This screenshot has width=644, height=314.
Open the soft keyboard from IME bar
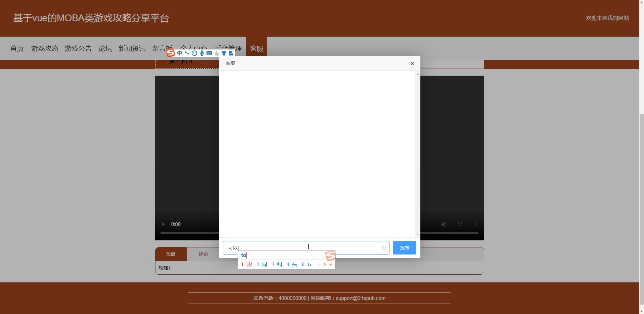tap(209, 53)
